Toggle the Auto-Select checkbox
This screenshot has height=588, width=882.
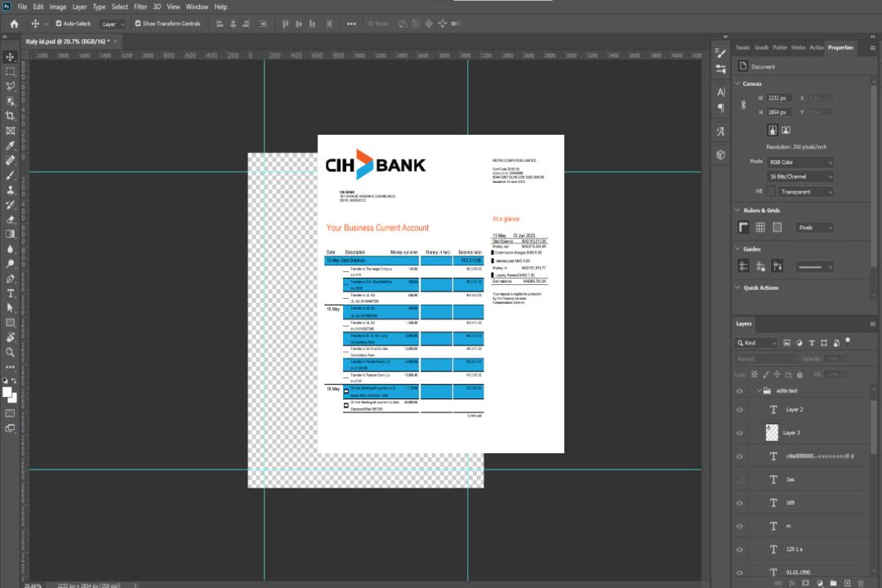(x=59, y=24)
